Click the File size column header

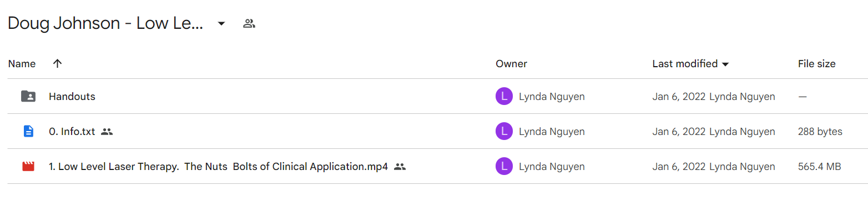816,64
